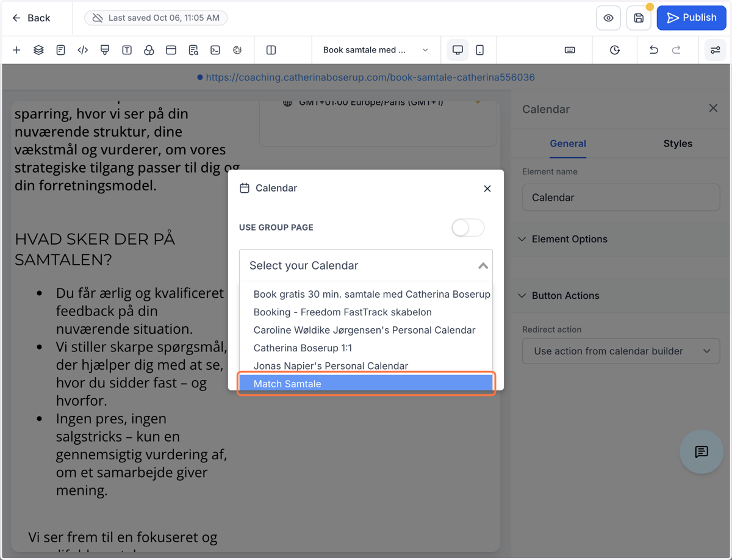
Task: Open the layers stack icon
Action: coord(38,50)
